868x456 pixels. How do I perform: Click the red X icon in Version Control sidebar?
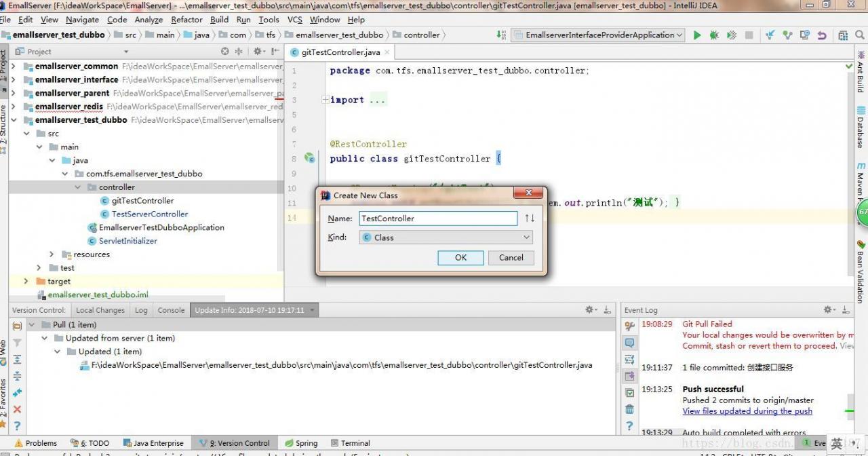tap(18, 409)
